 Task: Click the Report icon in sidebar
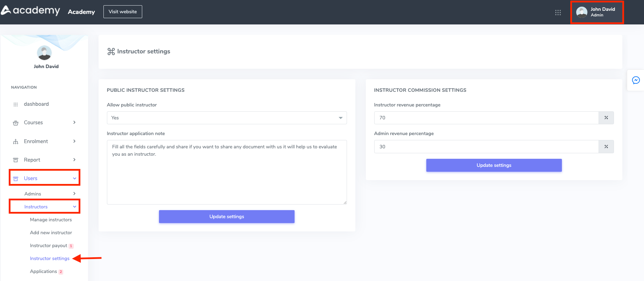(x=16, y=160)
